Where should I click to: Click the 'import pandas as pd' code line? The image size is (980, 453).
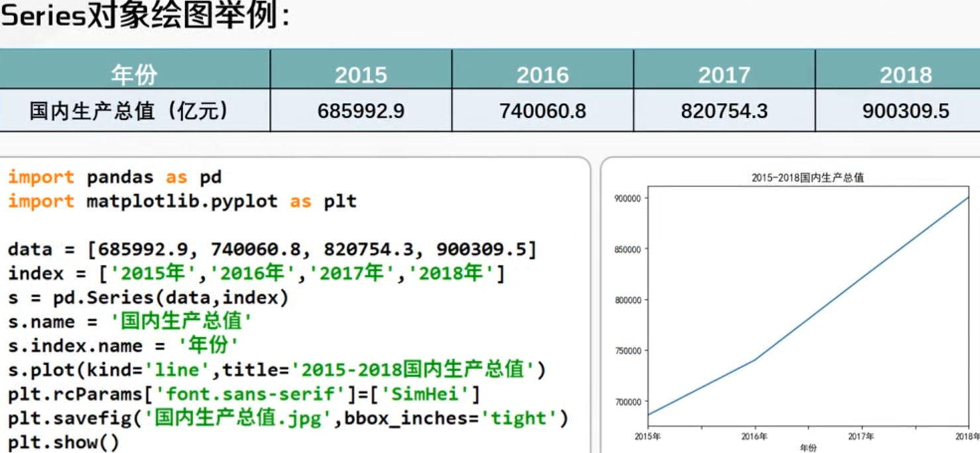tap(115, 178)
